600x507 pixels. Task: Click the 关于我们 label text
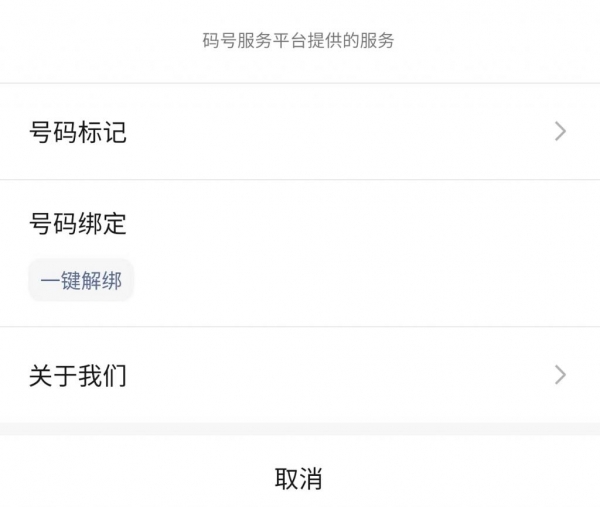pyautogui.click(x=78, y=376)
